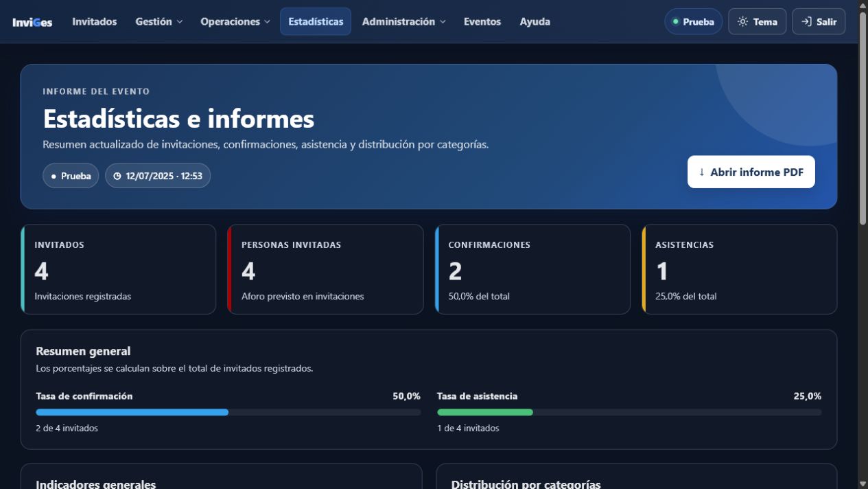The height and width of the screenshot is (489, 868).
Task: Click the 2 de 4 invitados text
Action: coord(67,429)
